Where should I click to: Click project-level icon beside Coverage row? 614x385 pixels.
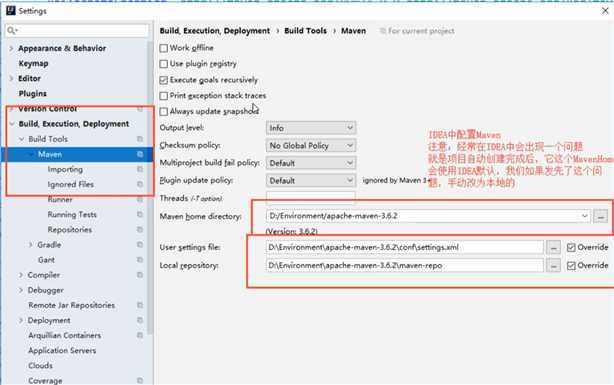coord(140,380)
